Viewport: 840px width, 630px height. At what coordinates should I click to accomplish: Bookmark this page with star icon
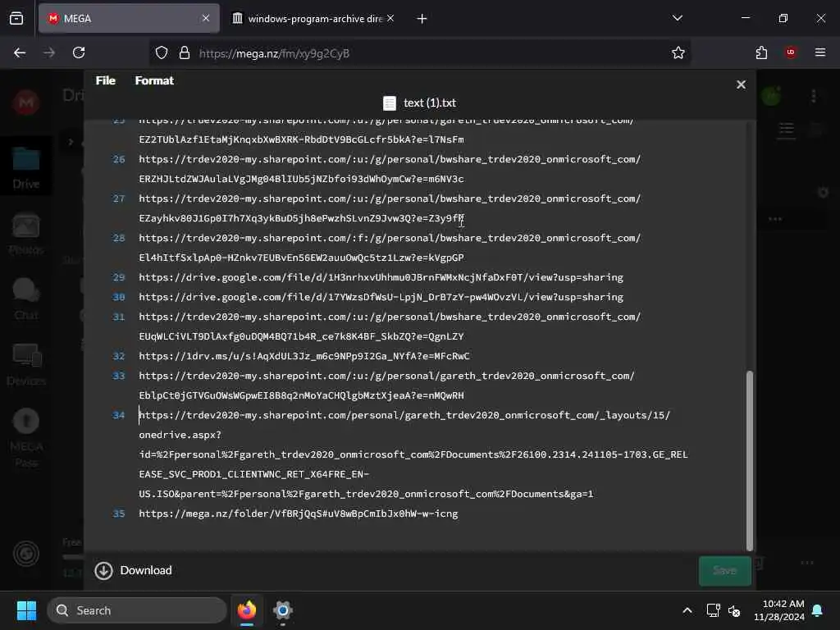point(678,52)
